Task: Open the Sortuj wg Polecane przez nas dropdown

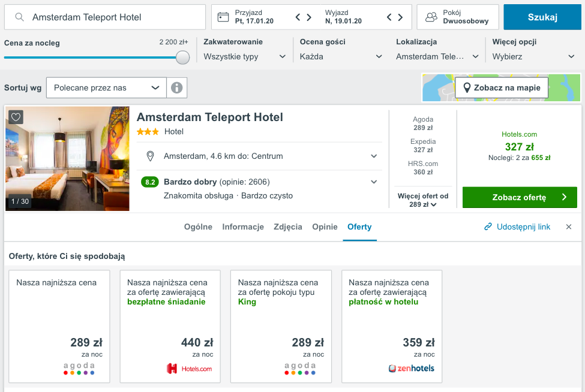Action: click(105, 87)
